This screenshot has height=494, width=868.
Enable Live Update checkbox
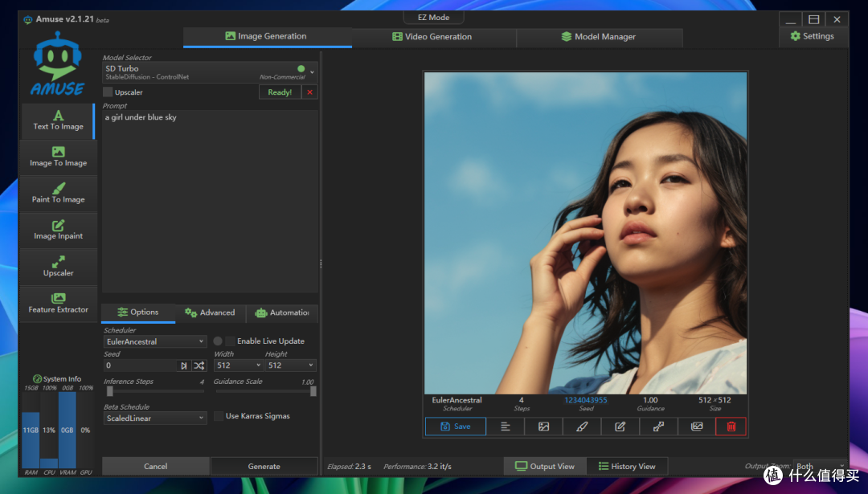(230, 341)
